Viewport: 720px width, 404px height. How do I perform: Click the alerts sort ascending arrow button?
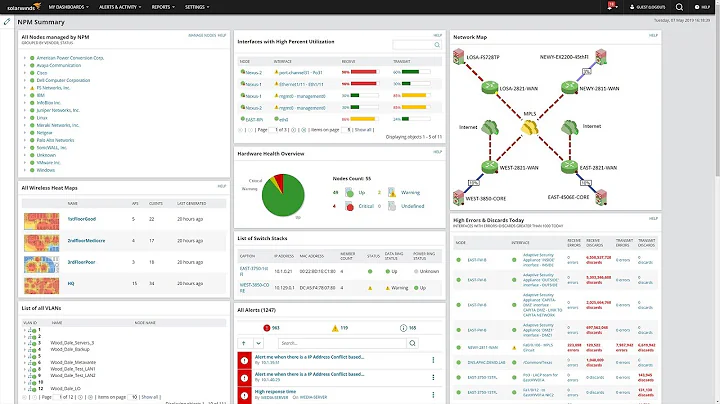[x=244, y=343]
